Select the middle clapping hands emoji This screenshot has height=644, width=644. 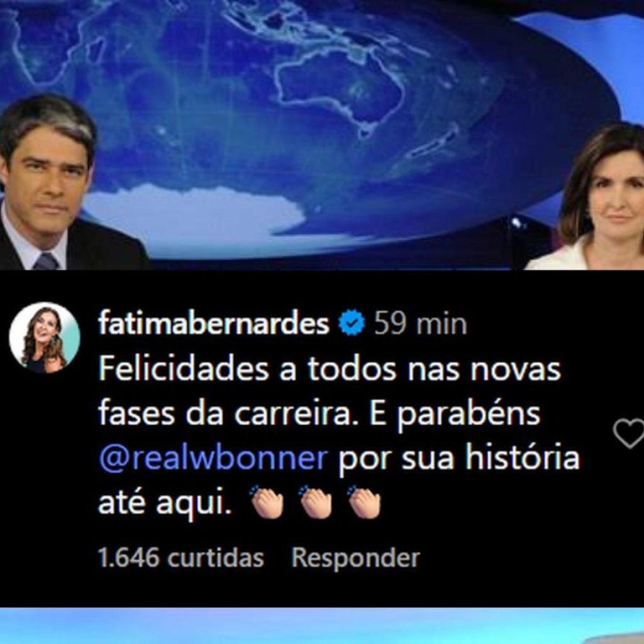point(316,502)
